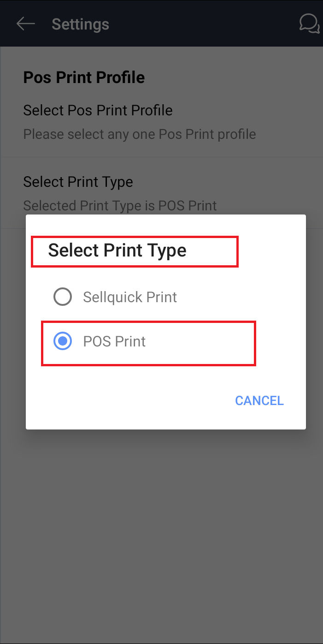Viewport: 323px width, 644px height.
Task: Tap the back arrow icon
Action: click(x=26, y=24)
